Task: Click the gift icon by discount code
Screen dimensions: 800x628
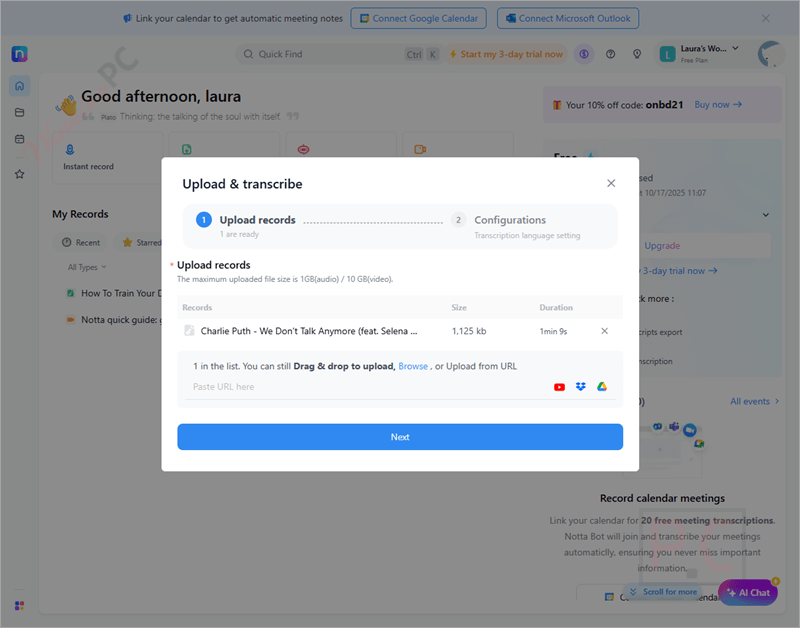Action: (557, 105)
